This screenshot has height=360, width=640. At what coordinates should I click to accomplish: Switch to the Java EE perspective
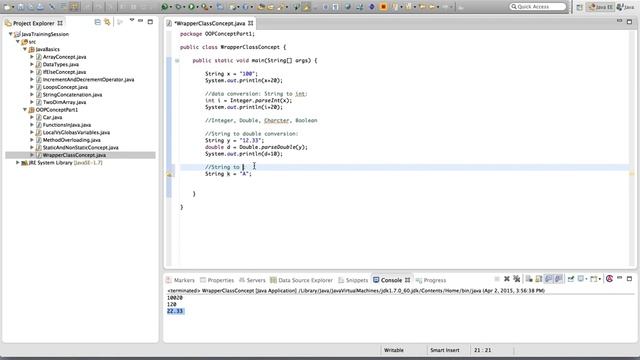[601, 7]
